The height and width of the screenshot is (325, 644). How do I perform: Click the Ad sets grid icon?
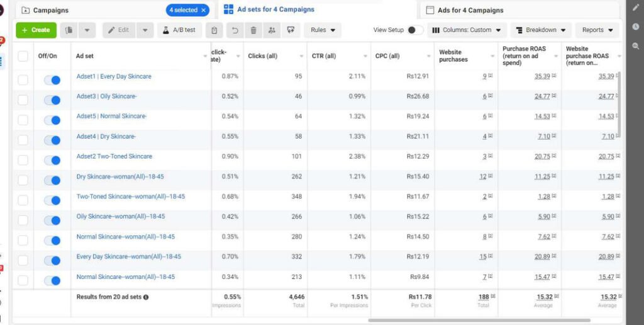coord(228,9)
